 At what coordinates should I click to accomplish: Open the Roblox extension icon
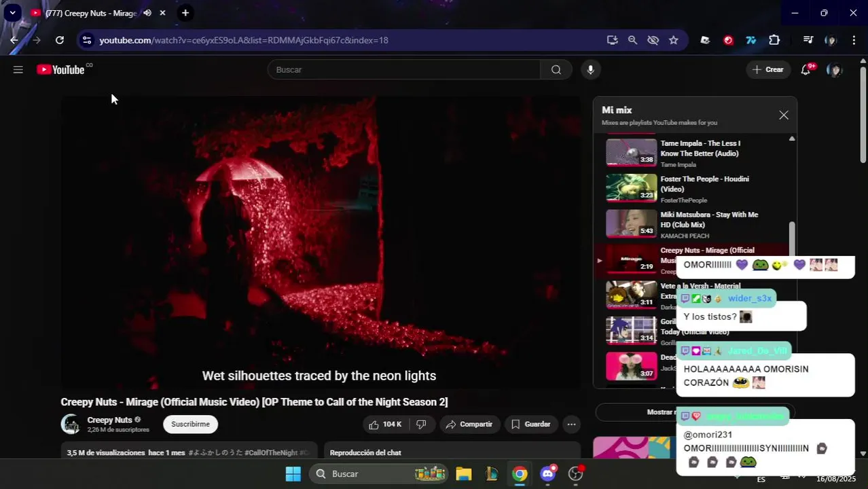(705, 40)
